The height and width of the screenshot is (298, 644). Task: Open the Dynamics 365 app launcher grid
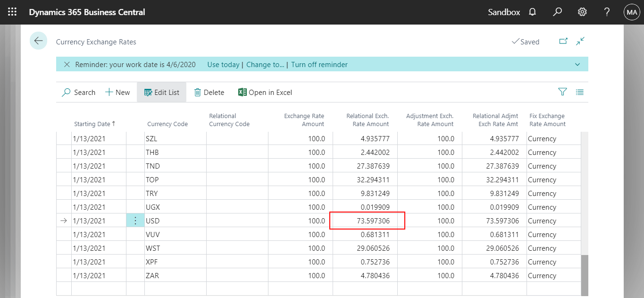[x=12, y=12]
